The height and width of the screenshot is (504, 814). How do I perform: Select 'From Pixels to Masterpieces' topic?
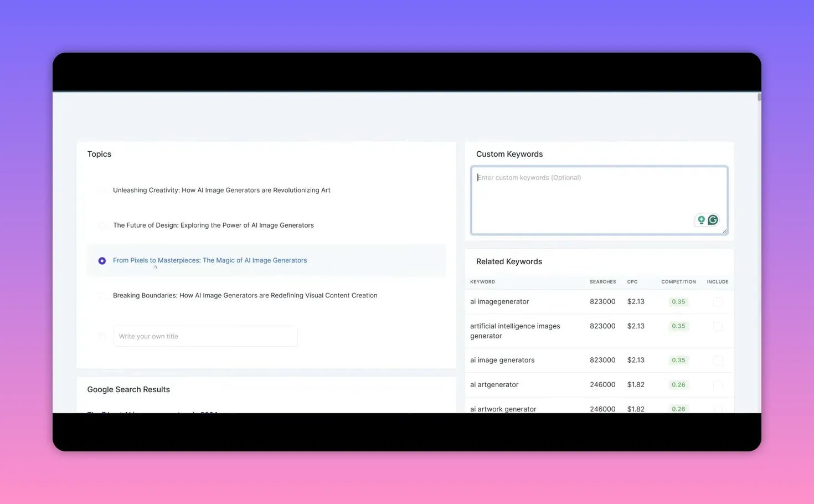coord(102,260)
